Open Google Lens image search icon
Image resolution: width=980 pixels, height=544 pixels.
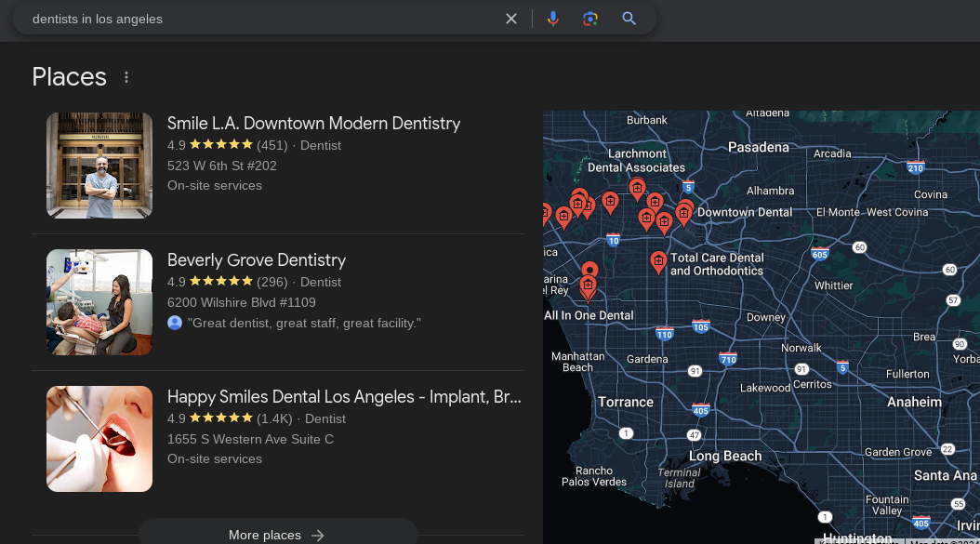[590, 19]
